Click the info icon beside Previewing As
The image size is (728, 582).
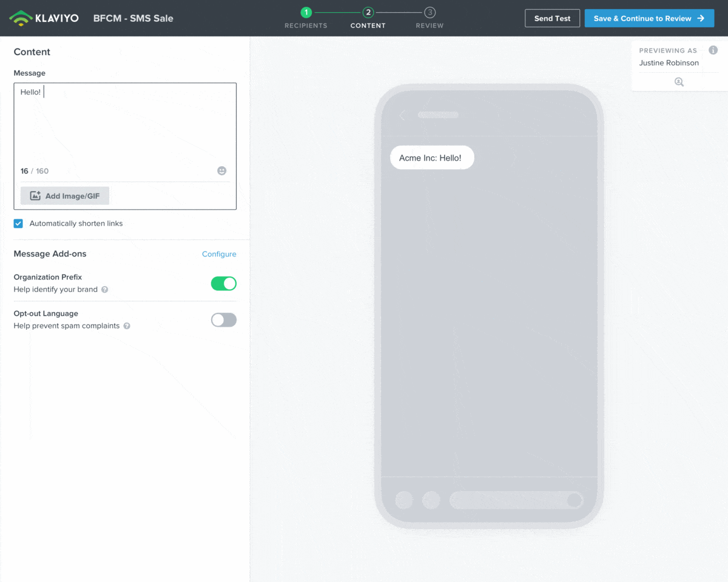coord(713,50)
